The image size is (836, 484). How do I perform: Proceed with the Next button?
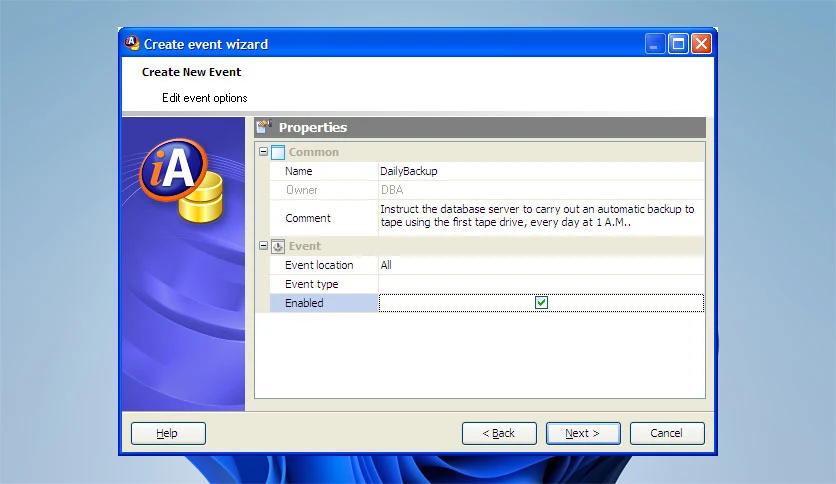[583, 433]
